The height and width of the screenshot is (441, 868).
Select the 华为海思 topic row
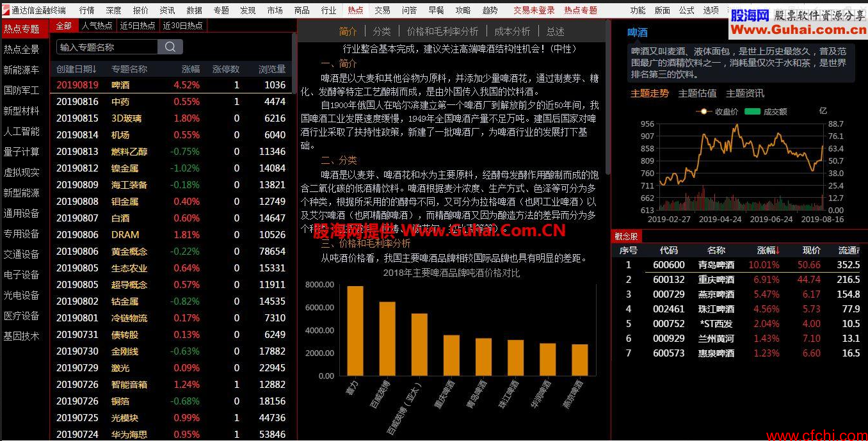click(x=171, y=434)
